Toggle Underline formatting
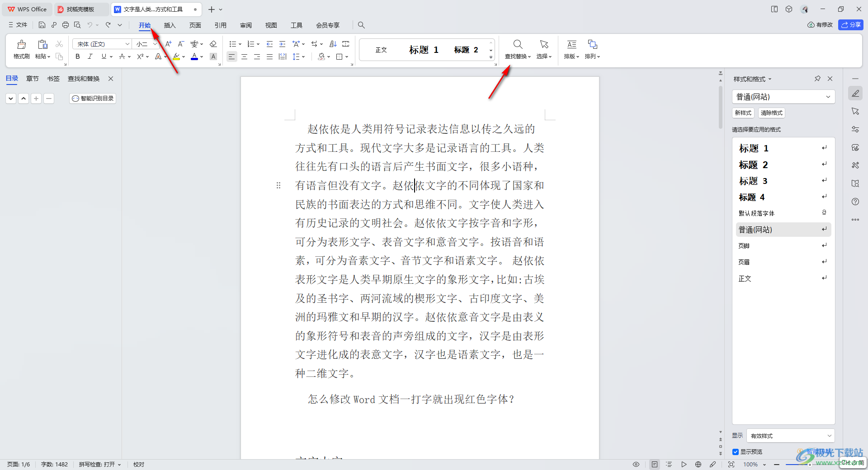Viewport: 868px width, 470px height. 104,56
